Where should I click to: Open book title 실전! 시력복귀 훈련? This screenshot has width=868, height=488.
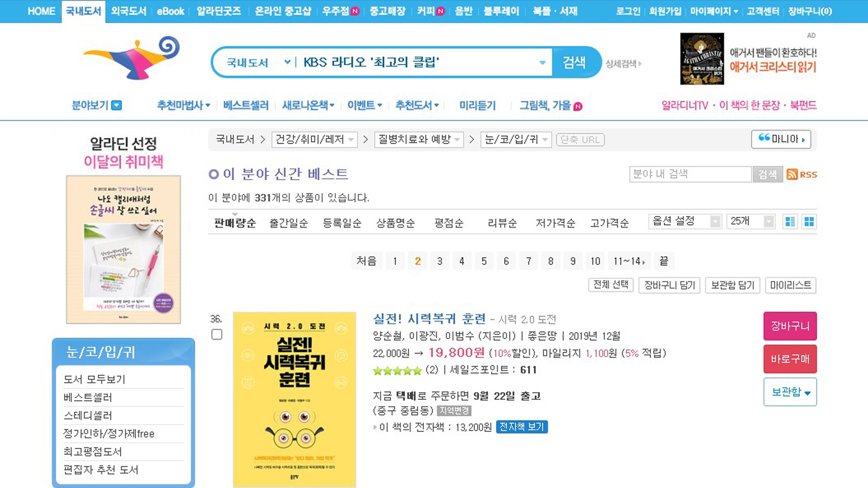(429, 319)
